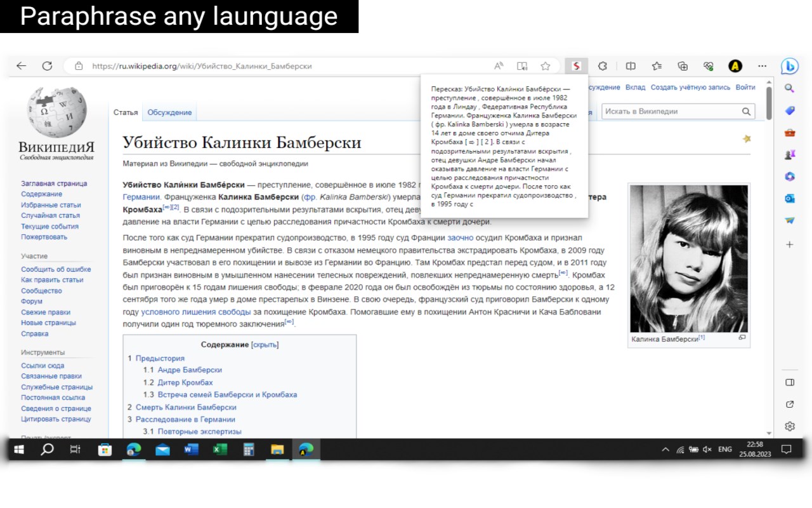Click Пожертвовать in the left menu

coord(44,237)
